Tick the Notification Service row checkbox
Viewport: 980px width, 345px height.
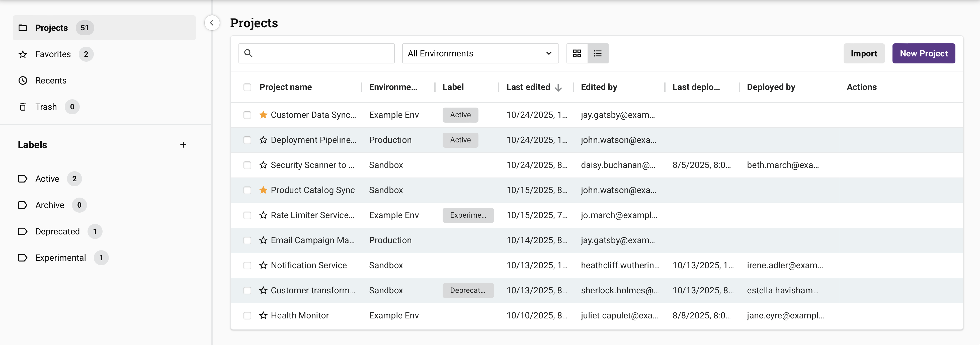(x=247, y=266)
